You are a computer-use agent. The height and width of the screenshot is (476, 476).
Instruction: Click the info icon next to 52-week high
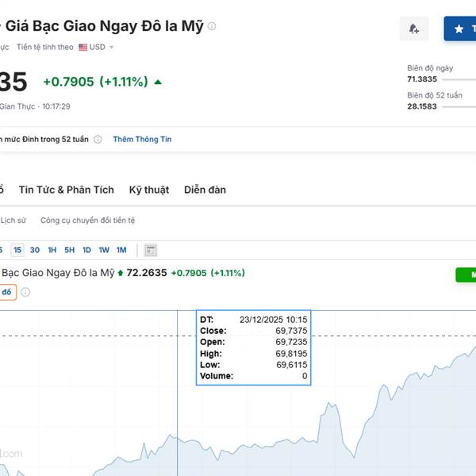(x=98, y=140)
